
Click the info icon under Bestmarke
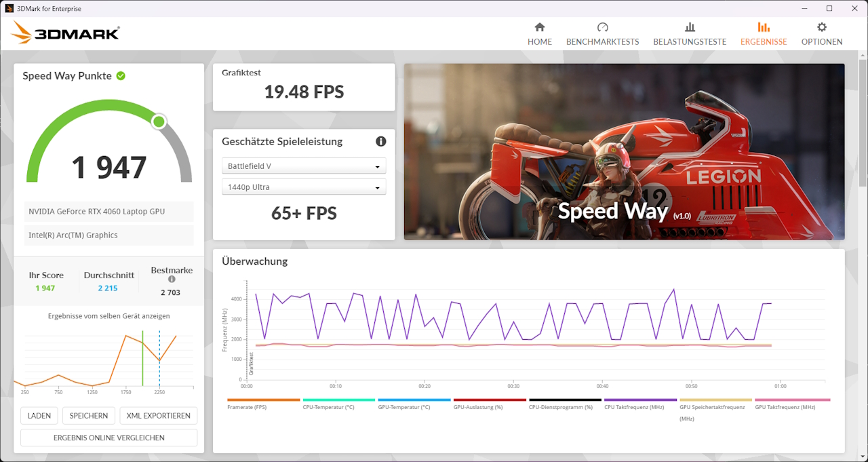172,280
